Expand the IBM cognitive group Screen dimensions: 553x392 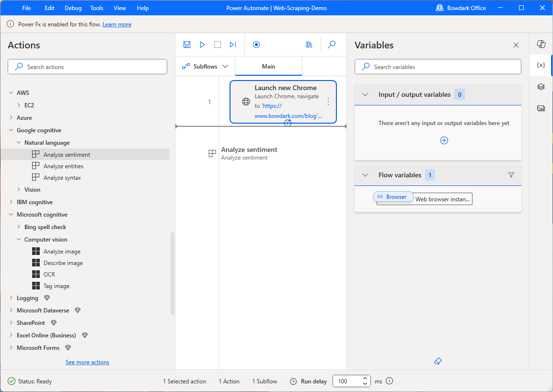point(11,202)
